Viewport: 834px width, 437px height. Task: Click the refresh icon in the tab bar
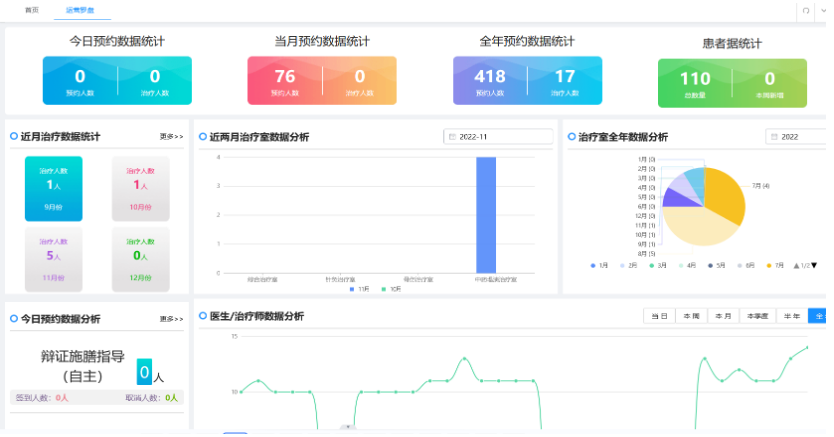pyautogui.click(x=805, y=9)
